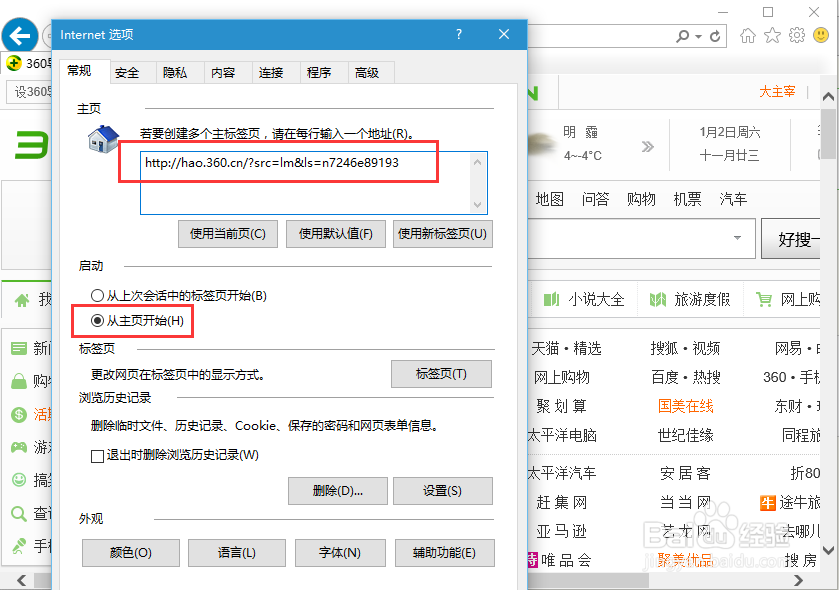Click the 使用新标签页(U) button
839x590 pixels.
443,234
